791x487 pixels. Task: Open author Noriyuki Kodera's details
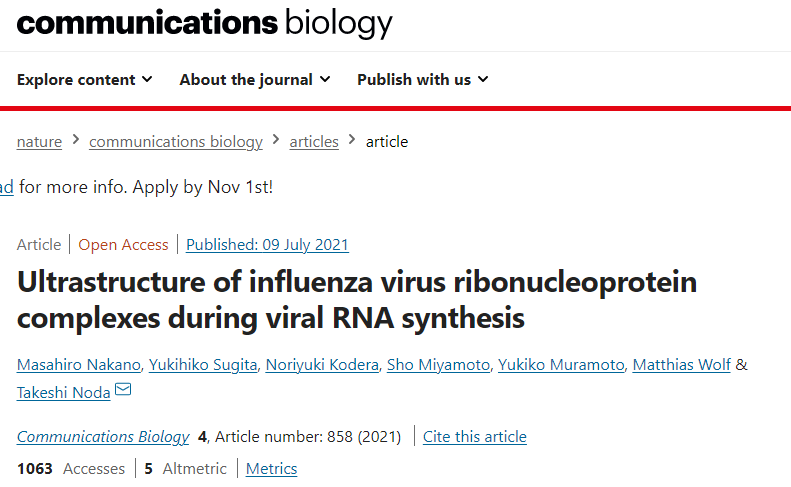(322, 365)
